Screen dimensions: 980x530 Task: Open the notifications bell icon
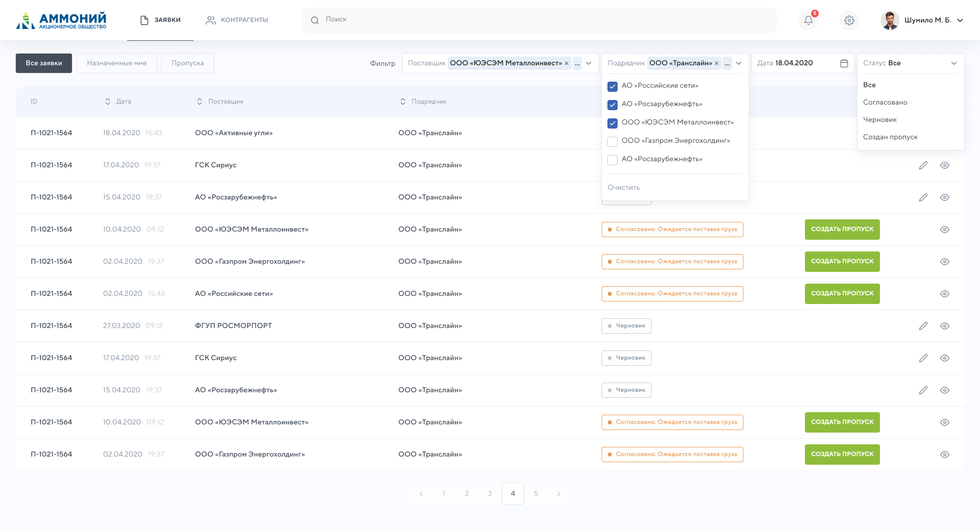(808, 20)
